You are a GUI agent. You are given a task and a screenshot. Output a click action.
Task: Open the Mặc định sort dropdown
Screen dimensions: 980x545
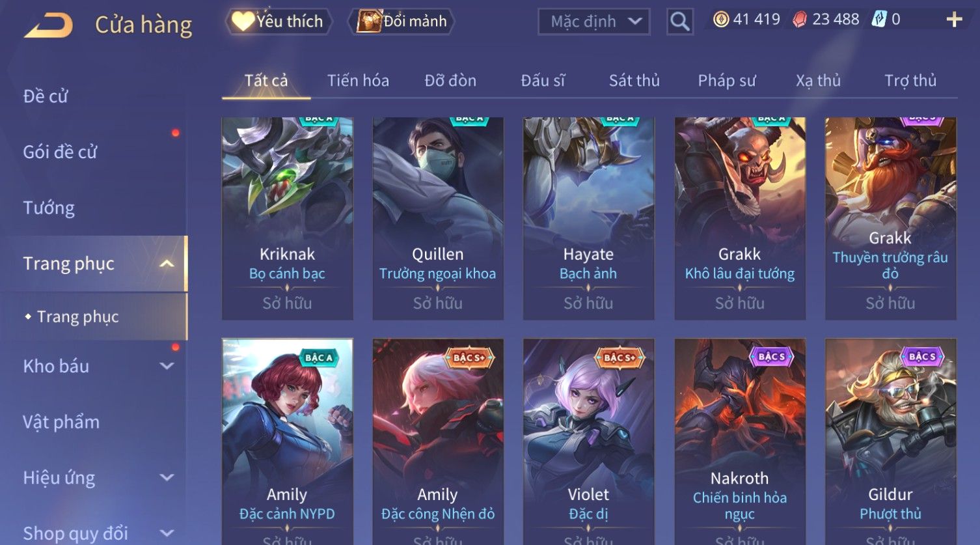594,21
